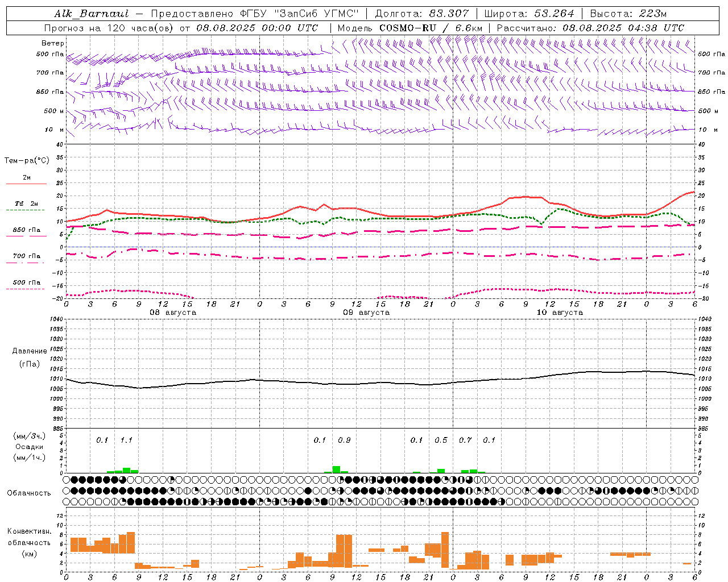Select the (гПа) pressure unit label
The image size is (728, 582).
pos(30,364)
